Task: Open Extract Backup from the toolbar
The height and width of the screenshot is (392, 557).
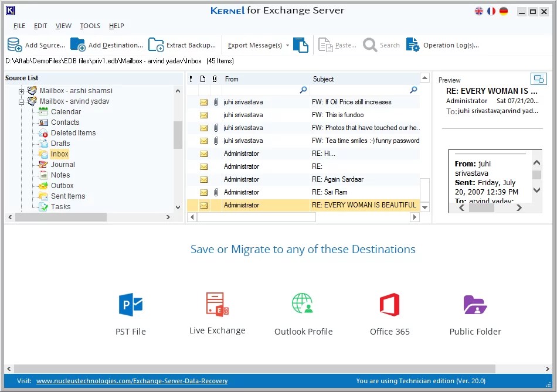Action: pos(156,44)
